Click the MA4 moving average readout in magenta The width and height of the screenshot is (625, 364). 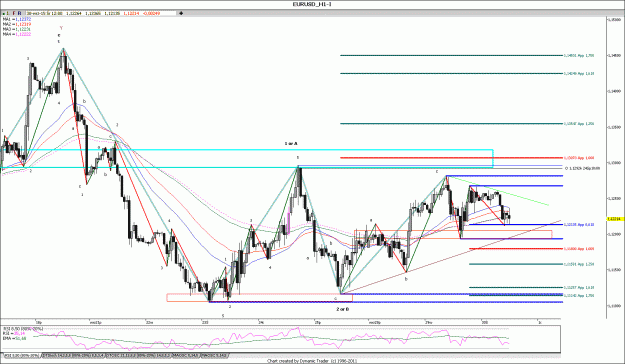pyautogui.click(x=17, y=34)
